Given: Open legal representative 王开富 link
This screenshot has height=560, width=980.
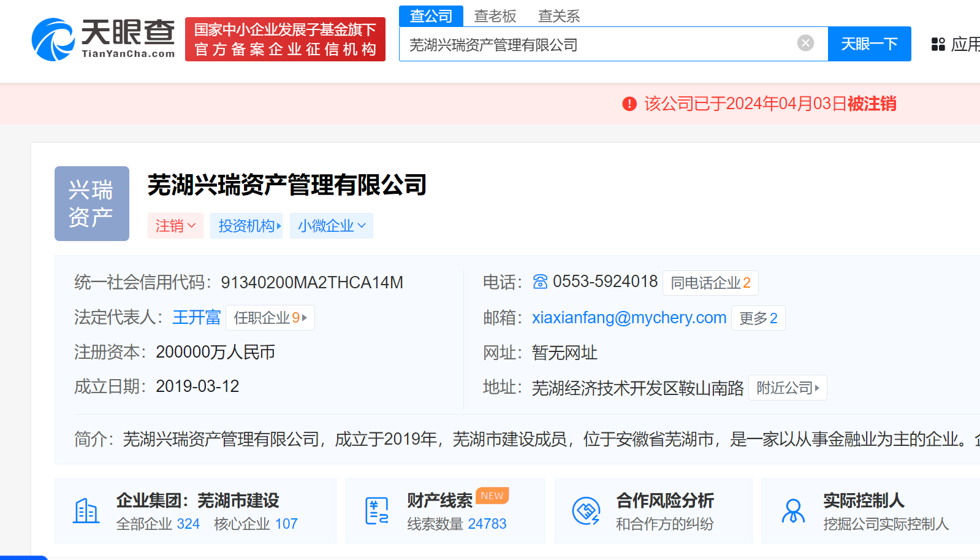Looking at the screenshot, I should pos(197,318).
